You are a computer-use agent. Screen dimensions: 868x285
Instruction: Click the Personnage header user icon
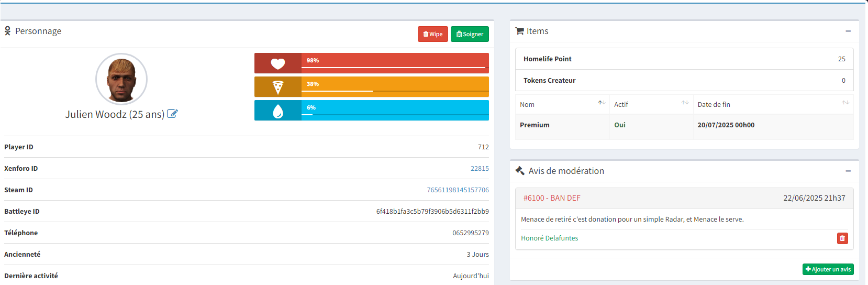[x=7, y=31]
